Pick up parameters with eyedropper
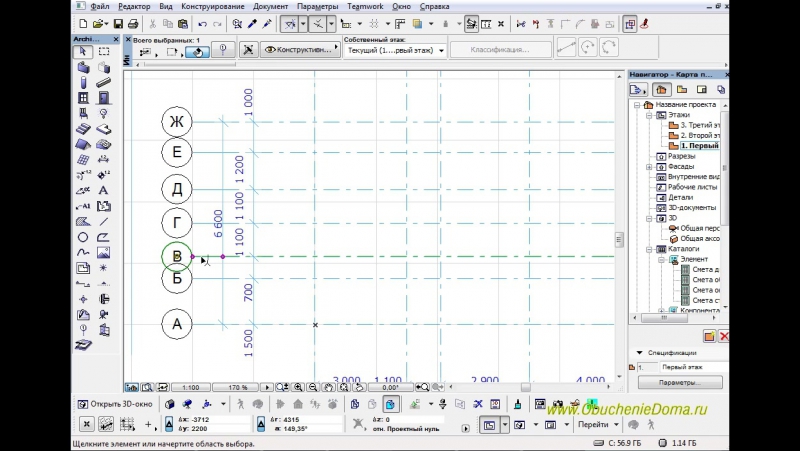 point(252,24)
